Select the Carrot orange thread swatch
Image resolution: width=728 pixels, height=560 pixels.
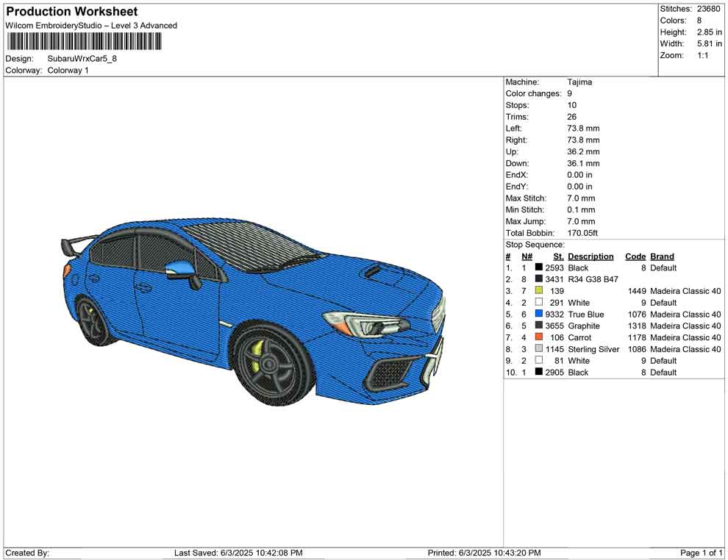539,337
